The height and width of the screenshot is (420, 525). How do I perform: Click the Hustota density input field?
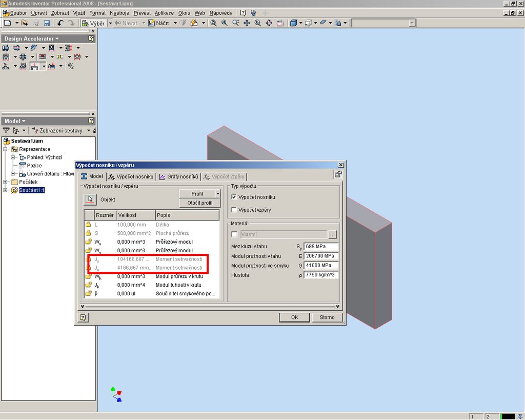coord(321,275)
